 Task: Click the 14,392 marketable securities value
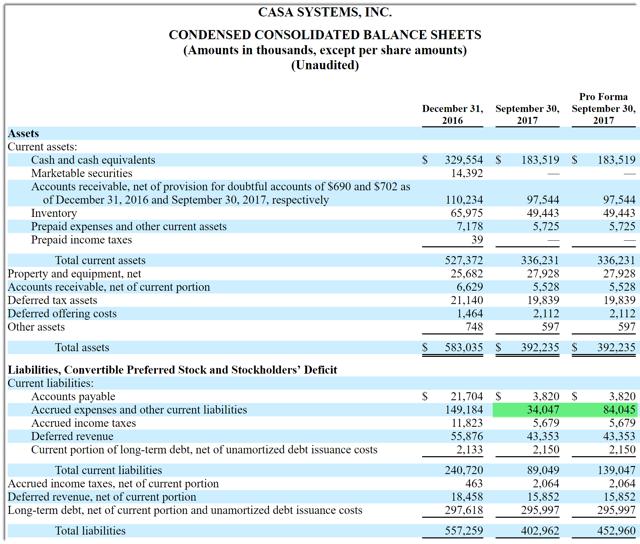[467, 173]
